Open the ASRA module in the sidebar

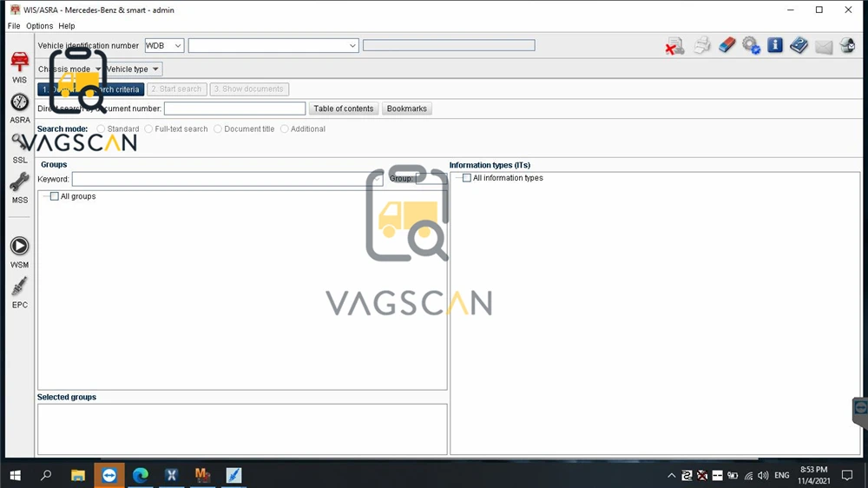point(19,108)
